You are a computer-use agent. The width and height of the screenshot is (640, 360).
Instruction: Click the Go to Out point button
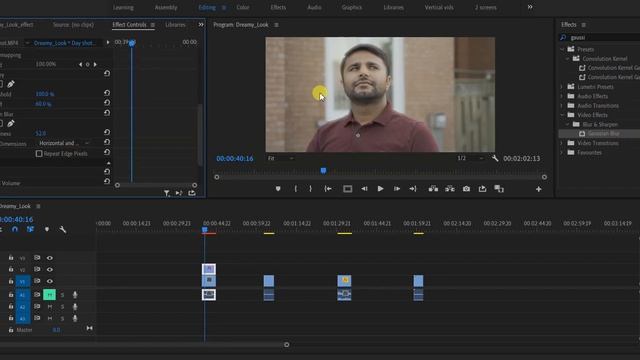(x=413, y=189)
